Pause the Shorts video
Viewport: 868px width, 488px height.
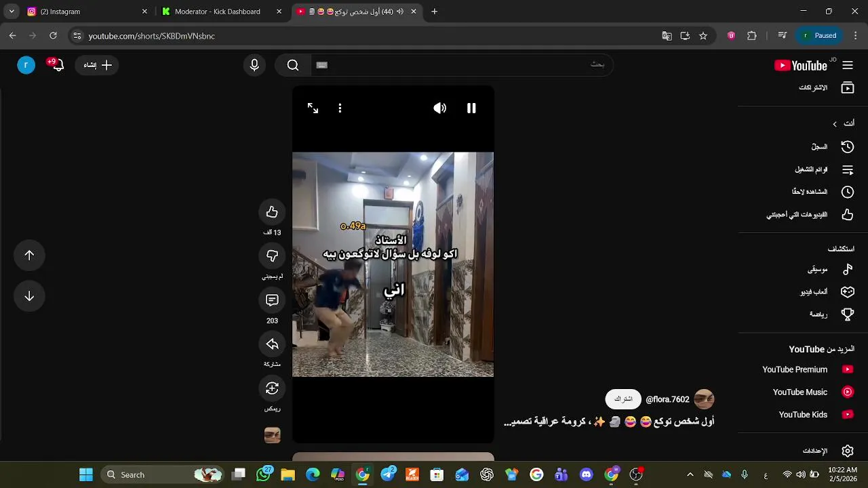(471, 108)
